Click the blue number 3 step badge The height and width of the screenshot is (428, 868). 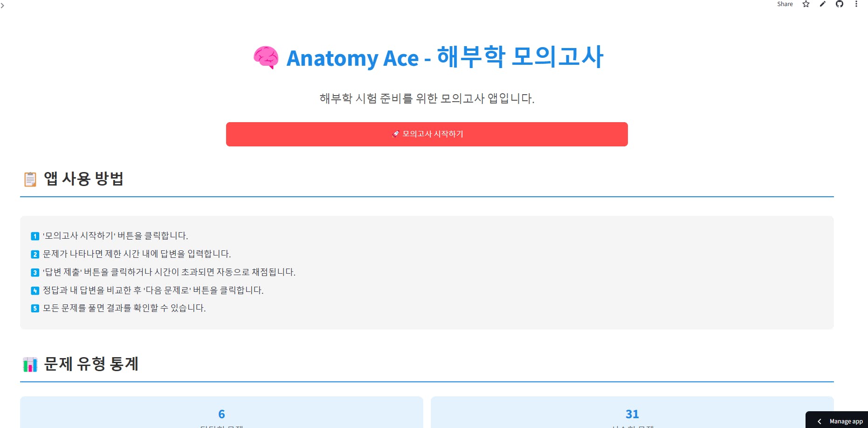pyautogui.click(x=35, y=273)
